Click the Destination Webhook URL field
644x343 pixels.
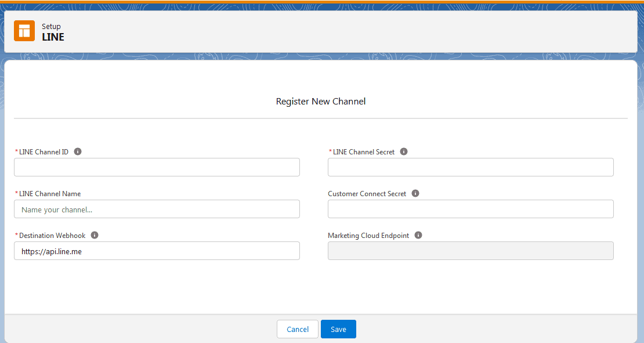pyautogui.click(x=157, y=251)
